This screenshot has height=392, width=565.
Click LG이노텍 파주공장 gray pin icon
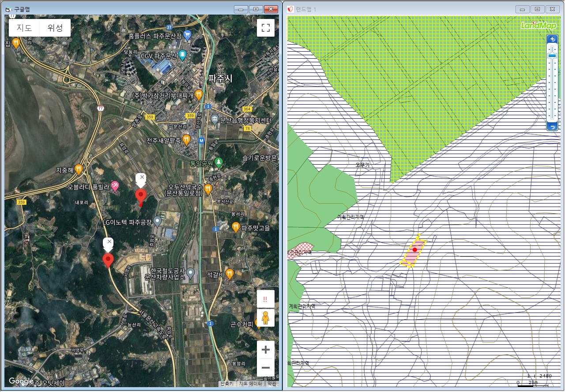pyautogui.click(x=158, y=222)
